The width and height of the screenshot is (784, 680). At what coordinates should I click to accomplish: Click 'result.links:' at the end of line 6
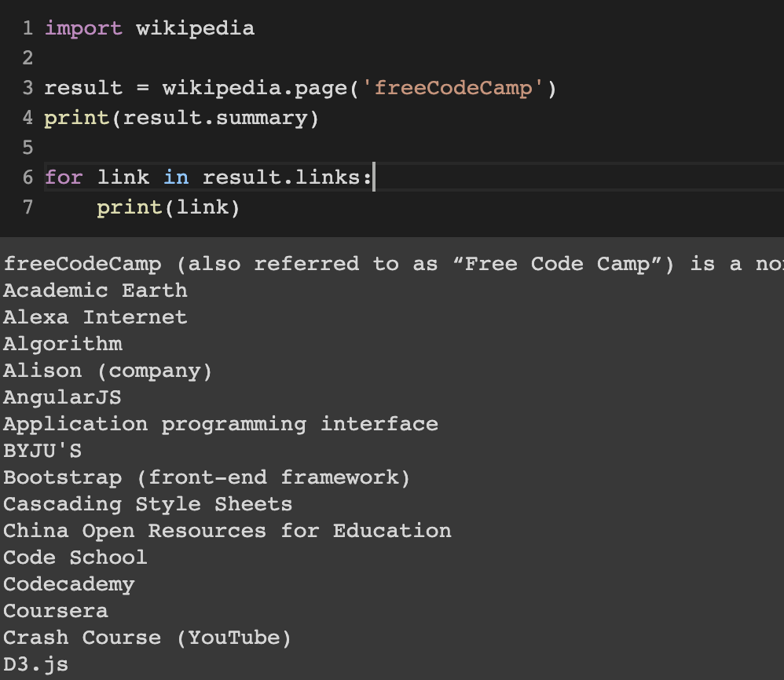[x=288, y=177]
